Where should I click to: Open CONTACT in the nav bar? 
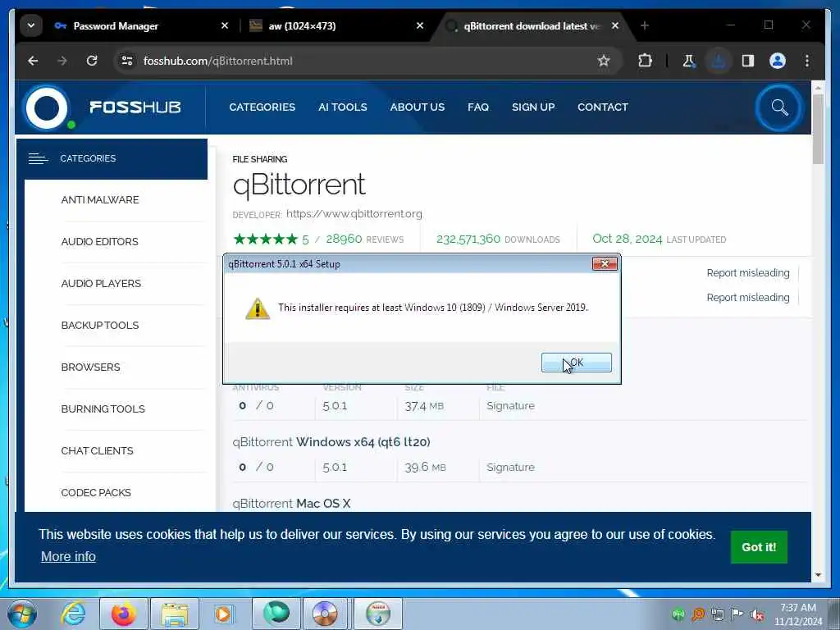603,107
